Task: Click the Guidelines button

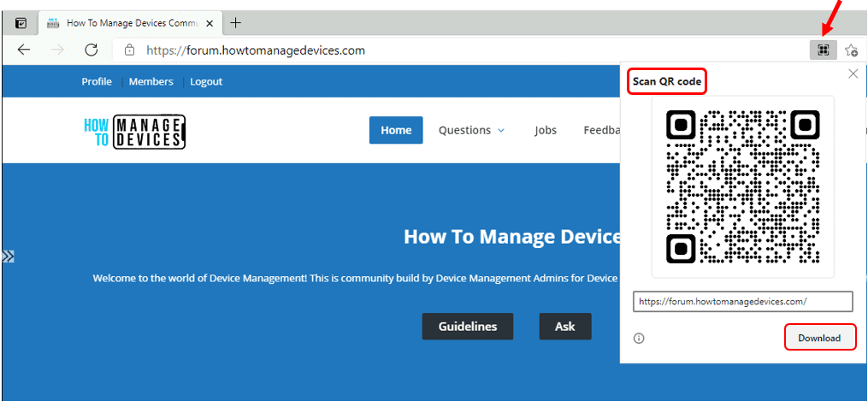Action: click(468, 326)
